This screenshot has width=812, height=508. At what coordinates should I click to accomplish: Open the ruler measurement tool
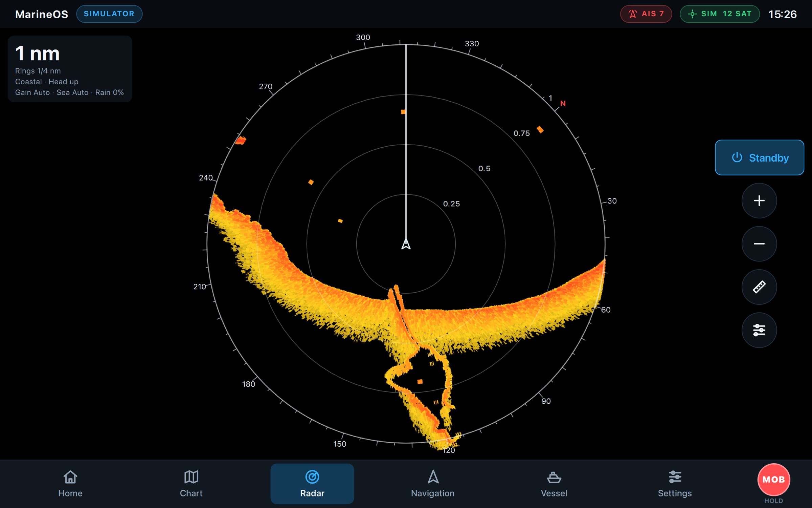pos(759,287)
